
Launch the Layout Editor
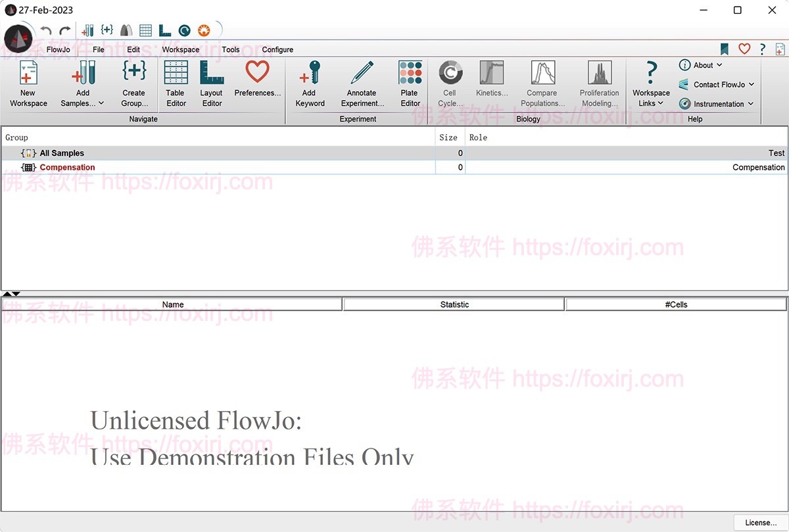pos(212,74)
